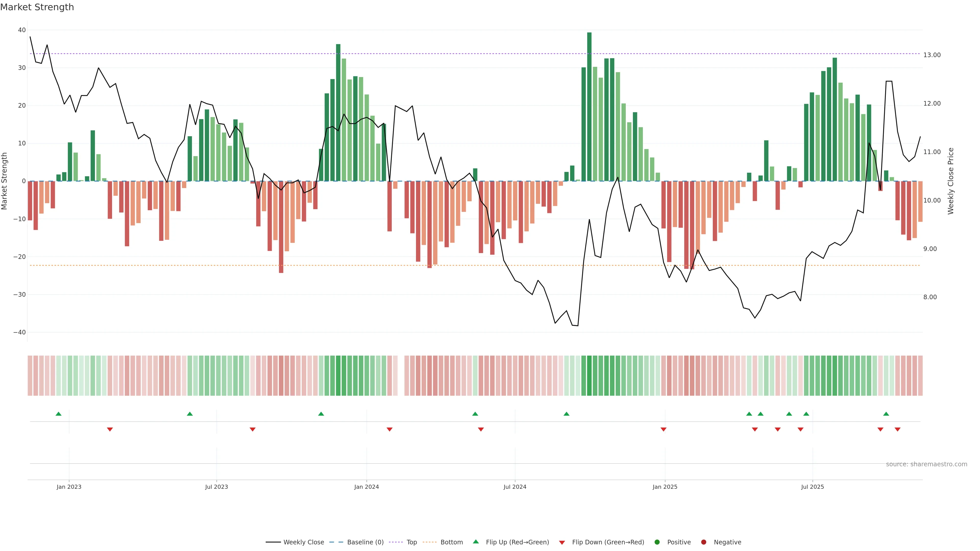Click the −40 tick on strength axis
The height and width of the screenshot is (551, 980).
tap(19, 332)
